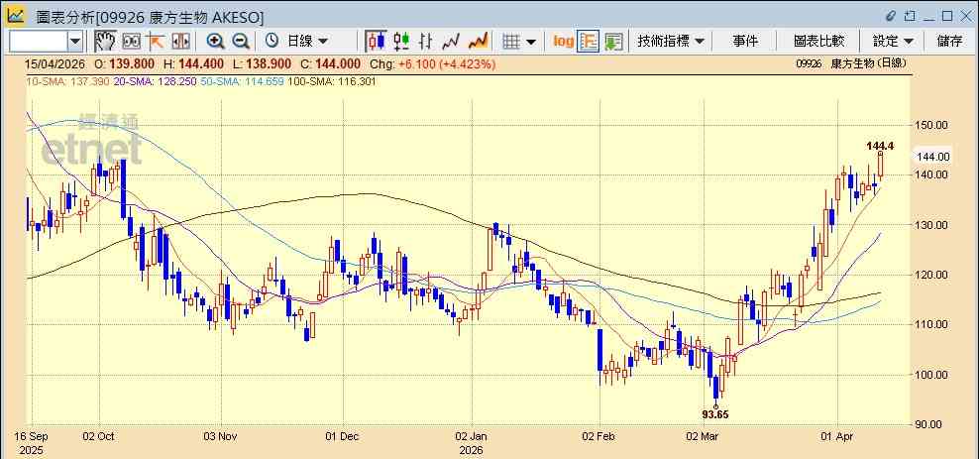Switch to red-green candlestick chart type

click(x=401, y=42)
